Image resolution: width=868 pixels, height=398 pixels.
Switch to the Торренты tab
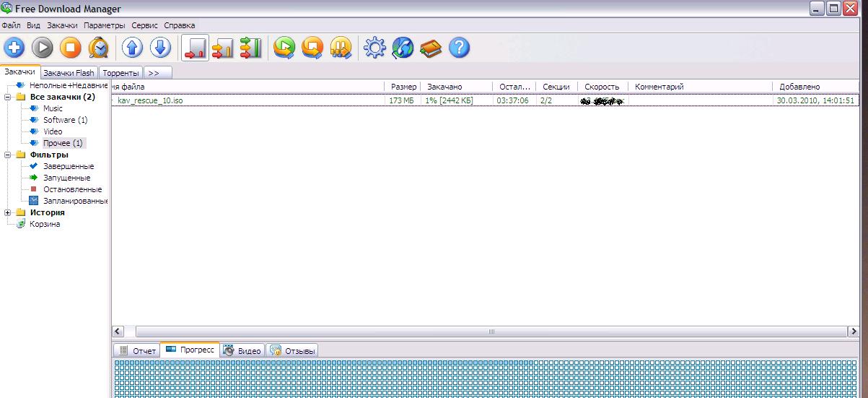point(120,73)
